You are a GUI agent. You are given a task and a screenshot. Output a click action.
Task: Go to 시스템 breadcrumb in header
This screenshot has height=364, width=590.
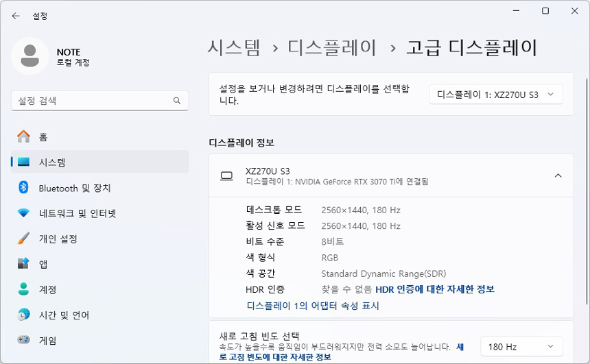(234, 48)
